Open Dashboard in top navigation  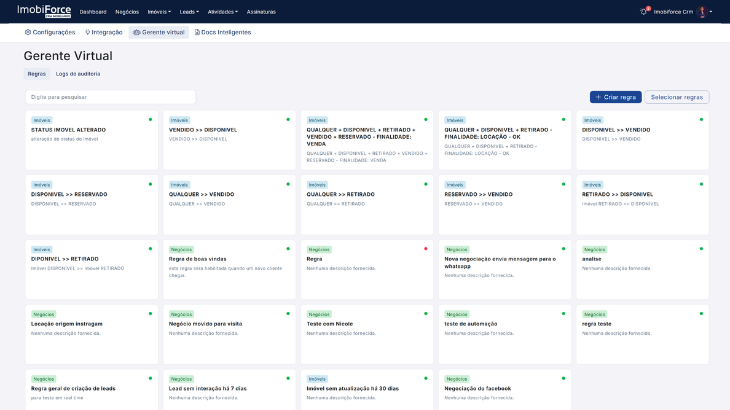(x=93, y=12)
